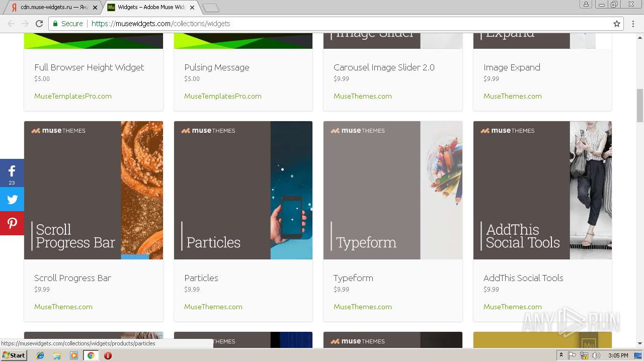
Task: Visit MuseThemes.com under Particles
Action: click(213, 307)
